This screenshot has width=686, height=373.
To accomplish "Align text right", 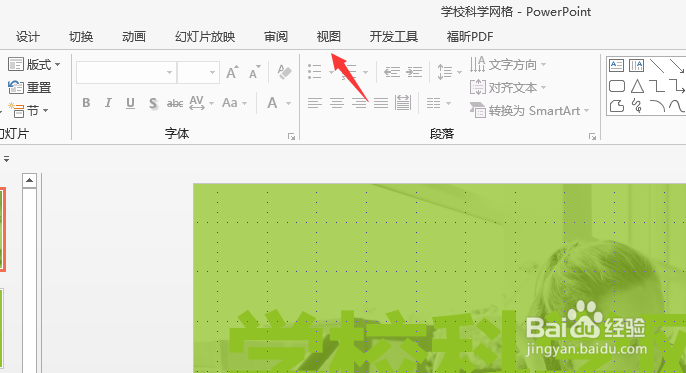I will (359, 103).
